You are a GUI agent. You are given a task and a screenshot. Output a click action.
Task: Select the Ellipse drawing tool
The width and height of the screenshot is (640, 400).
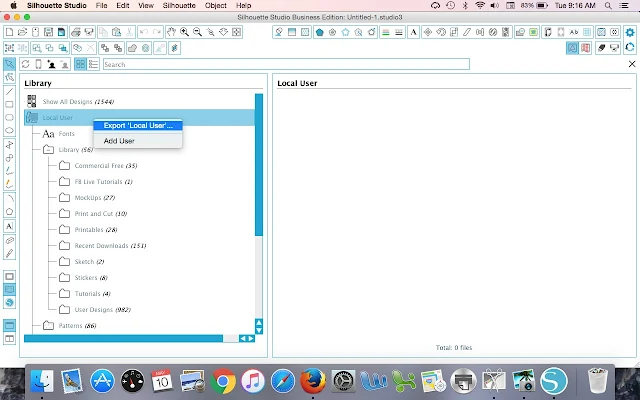pos(9,131)
